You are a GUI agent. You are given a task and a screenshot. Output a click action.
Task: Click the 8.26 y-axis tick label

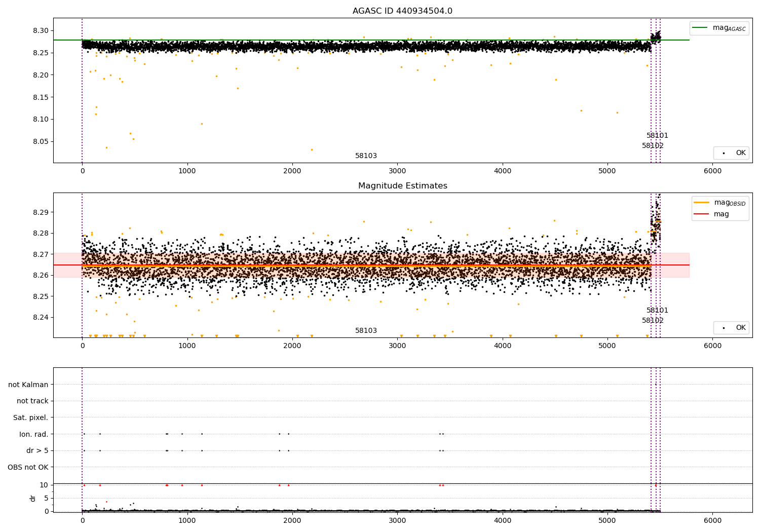click(41, 276)
